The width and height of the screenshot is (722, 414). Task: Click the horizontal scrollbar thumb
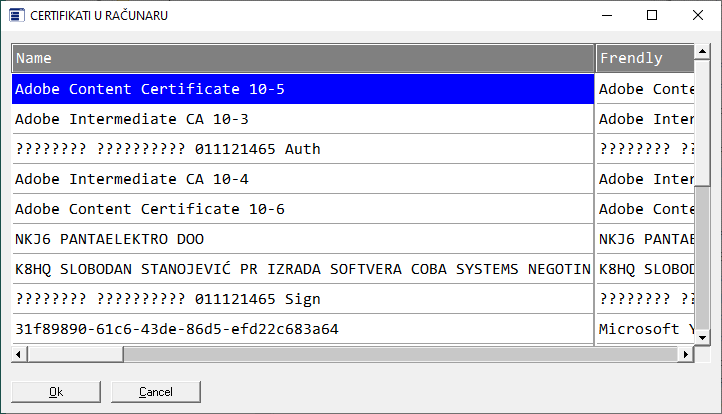coord(76,354)
